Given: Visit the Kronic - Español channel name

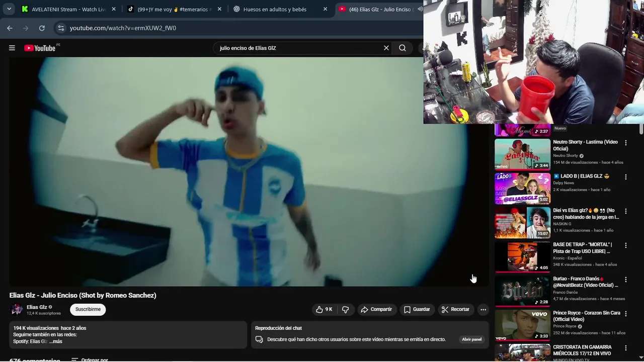Looking at the screenshot, I should (x=569, y=258).
